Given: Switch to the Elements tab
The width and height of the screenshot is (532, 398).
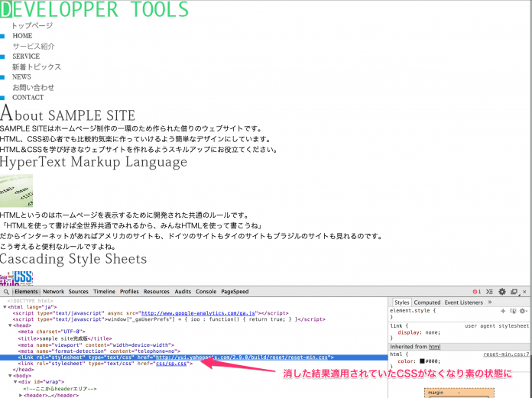Looking at the screenshot, I should [x=26, y=292].
